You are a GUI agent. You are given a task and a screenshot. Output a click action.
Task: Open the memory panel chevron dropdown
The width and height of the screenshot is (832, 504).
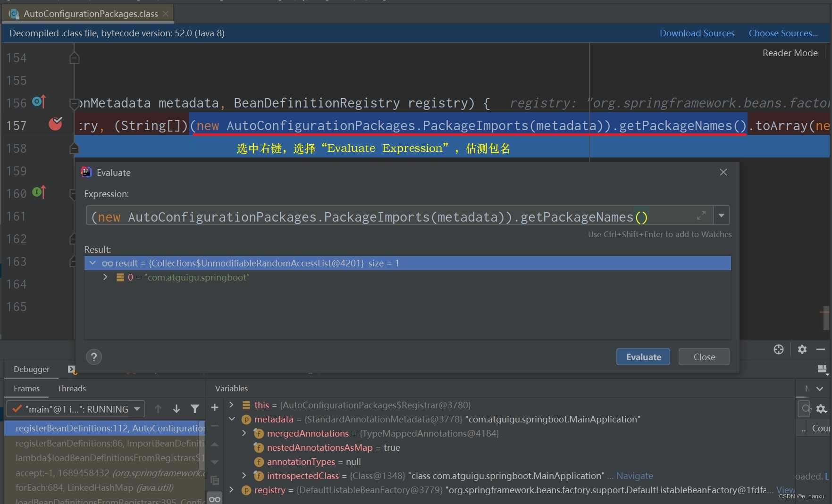tap(820, 388)
